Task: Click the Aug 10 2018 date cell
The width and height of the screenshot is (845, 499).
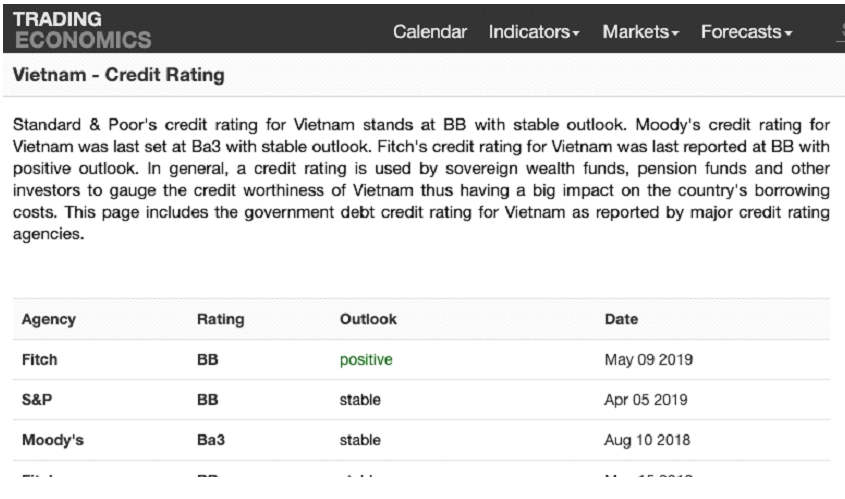Action: pos(647,440)
